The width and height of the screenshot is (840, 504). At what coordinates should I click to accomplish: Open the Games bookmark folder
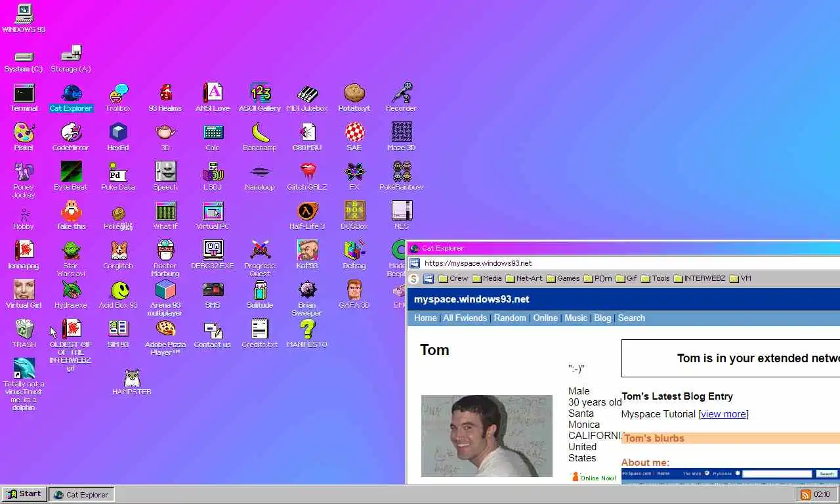point(563,278)
